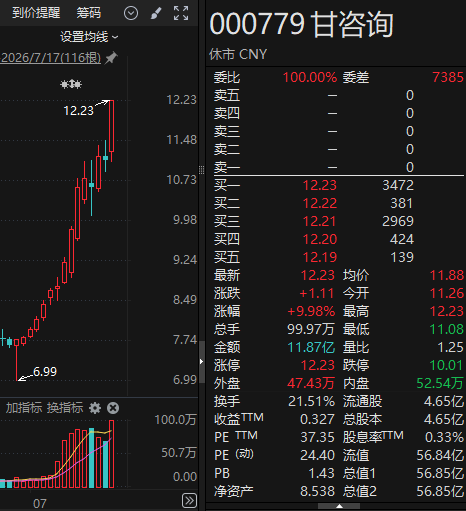Click 休市 CNY market status
This screenshot has width=466, height=511.
pos(238,54)
